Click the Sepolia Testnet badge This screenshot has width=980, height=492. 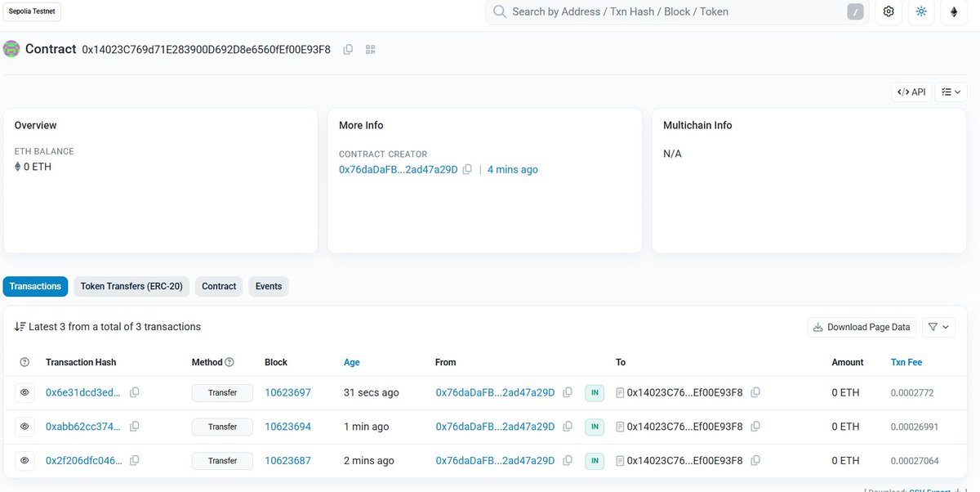coord(33,11)
